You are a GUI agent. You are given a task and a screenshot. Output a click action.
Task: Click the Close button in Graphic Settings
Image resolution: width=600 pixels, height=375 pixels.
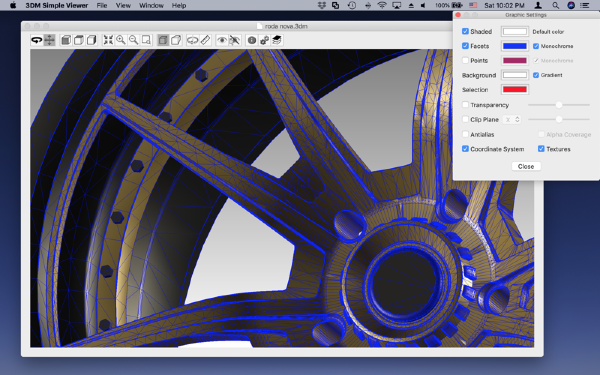coord(526,166)
